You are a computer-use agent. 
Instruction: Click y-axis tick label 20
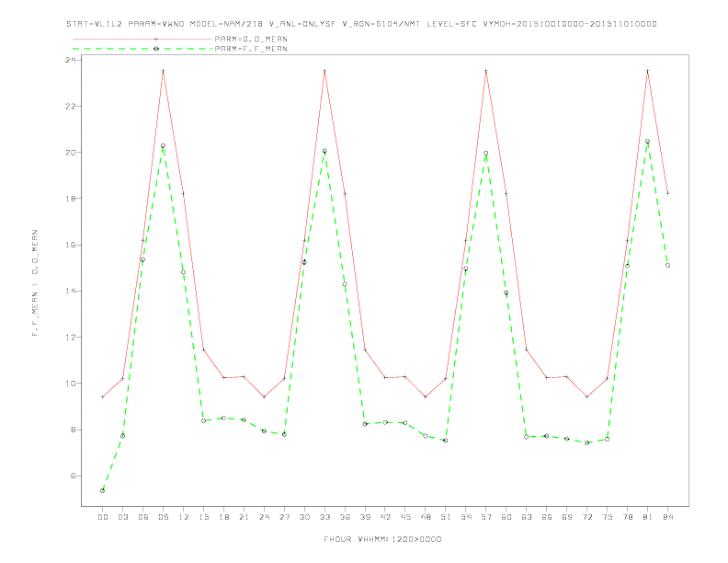tap(71, 153)
